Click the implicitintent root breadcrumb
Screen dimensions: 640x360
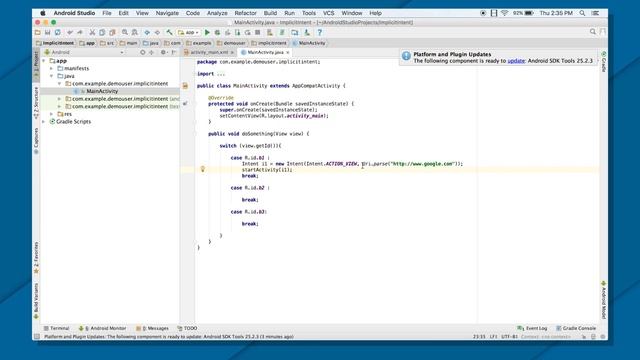55,43
